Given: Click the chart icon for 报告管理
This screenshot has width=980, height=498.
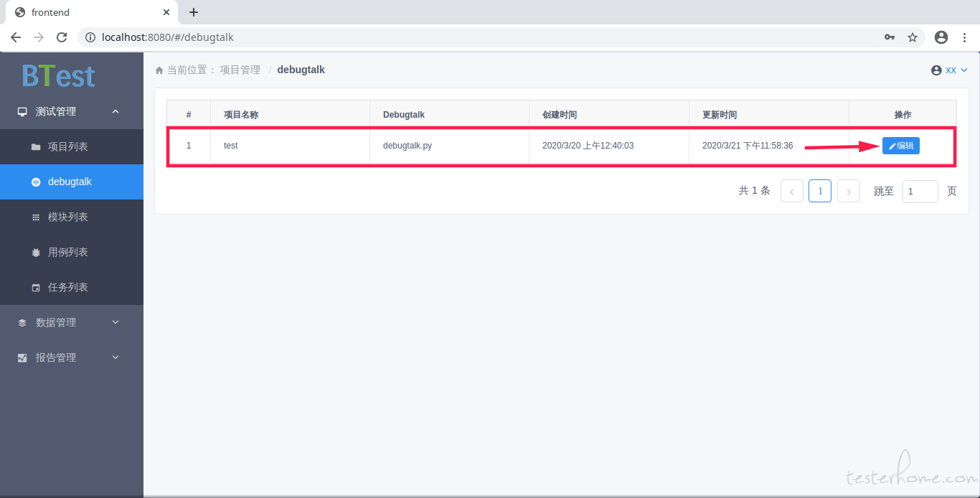Looking at the screenshot, I should click(22, 358).
